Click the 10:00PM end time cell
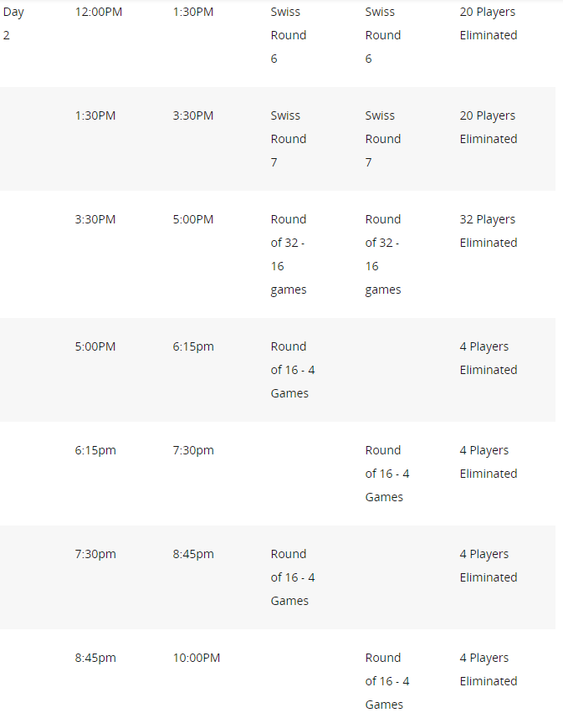 pyautogui.click(x=197, y=658)
